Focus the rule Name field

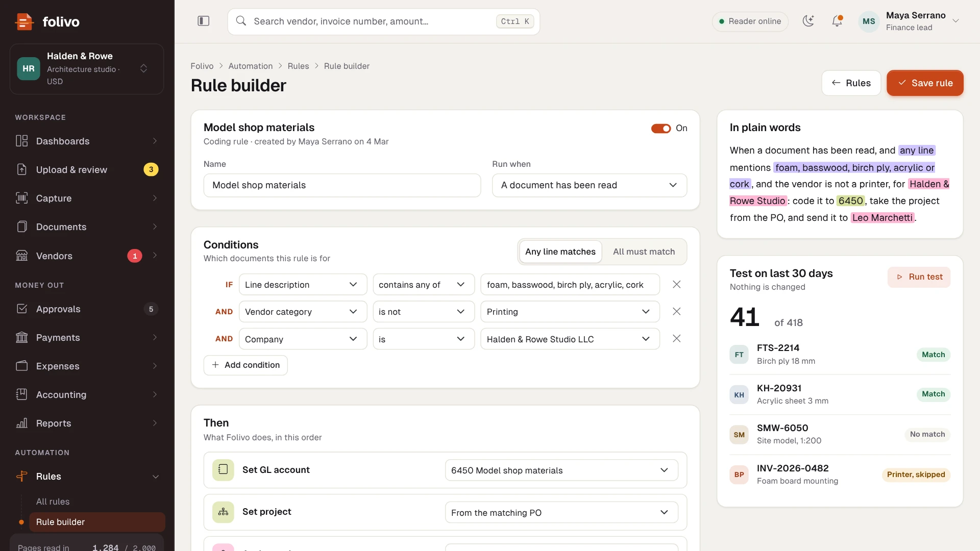[x=342, y=185]
